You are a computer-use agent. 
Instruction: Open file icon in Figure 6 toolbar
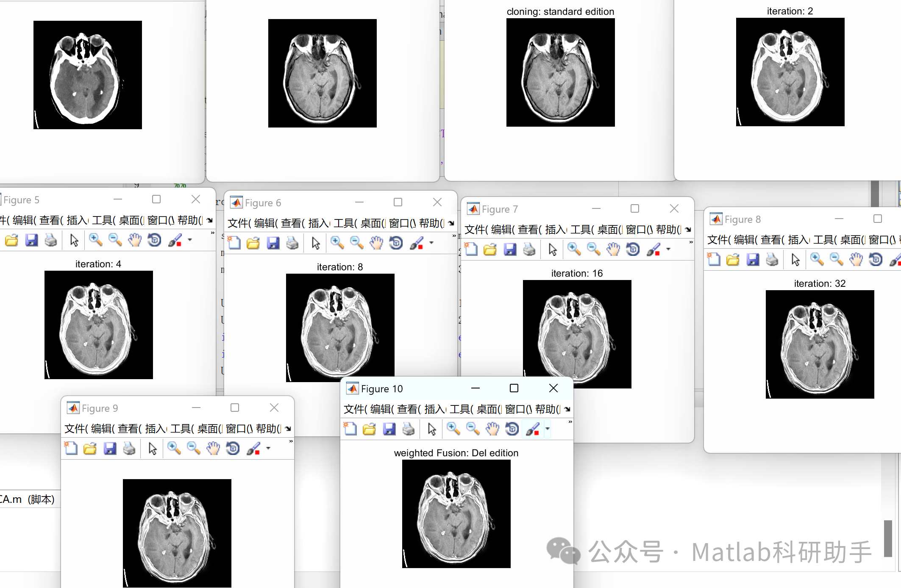tap(253, 243)
